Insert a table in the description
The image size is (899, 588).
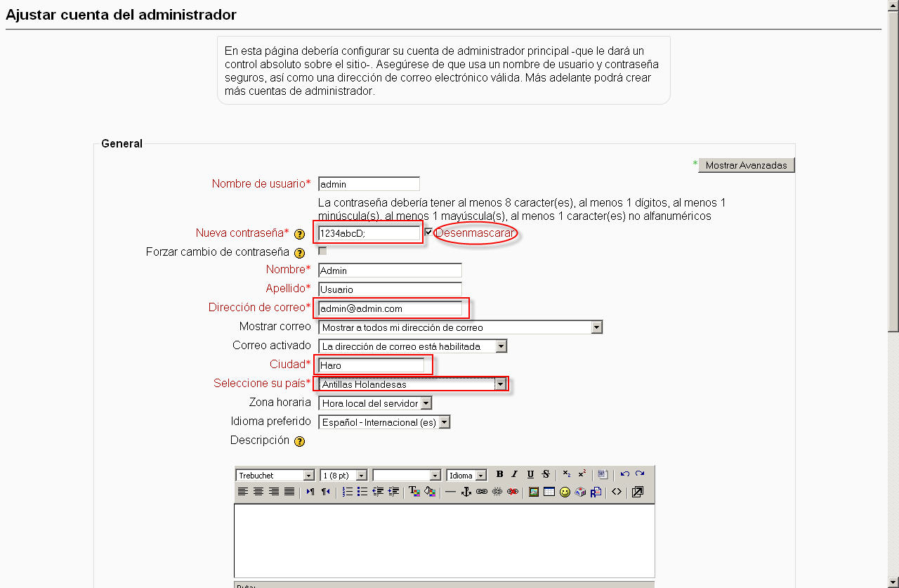pyautogui.click(x=549, y=492)
